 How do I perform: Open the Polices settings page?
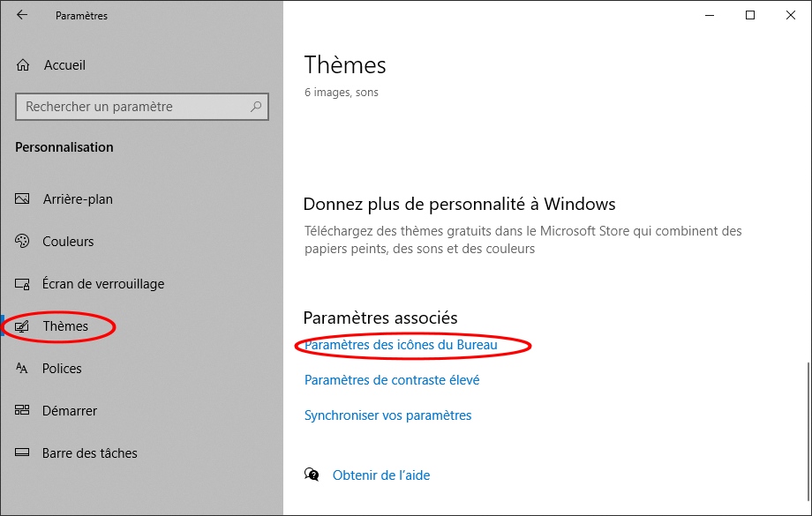pyautogui.click(x=62, y=369)
